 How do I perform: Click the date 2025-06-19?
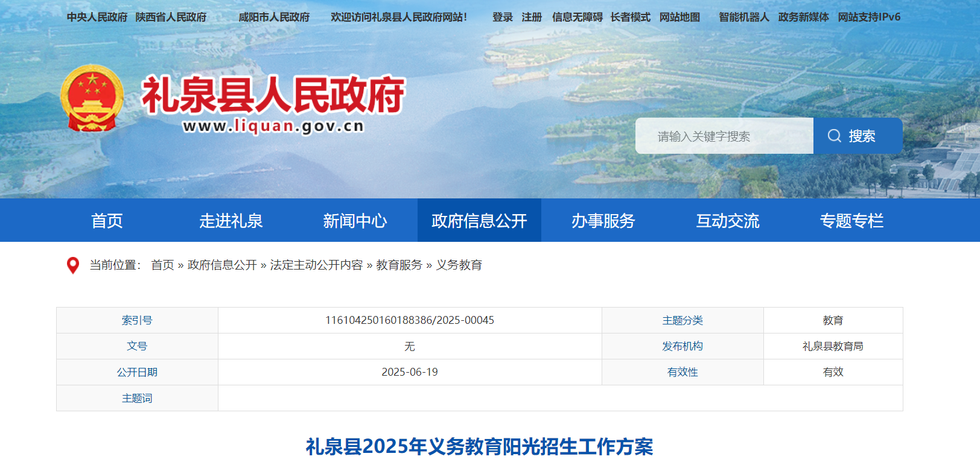[410, 372]
